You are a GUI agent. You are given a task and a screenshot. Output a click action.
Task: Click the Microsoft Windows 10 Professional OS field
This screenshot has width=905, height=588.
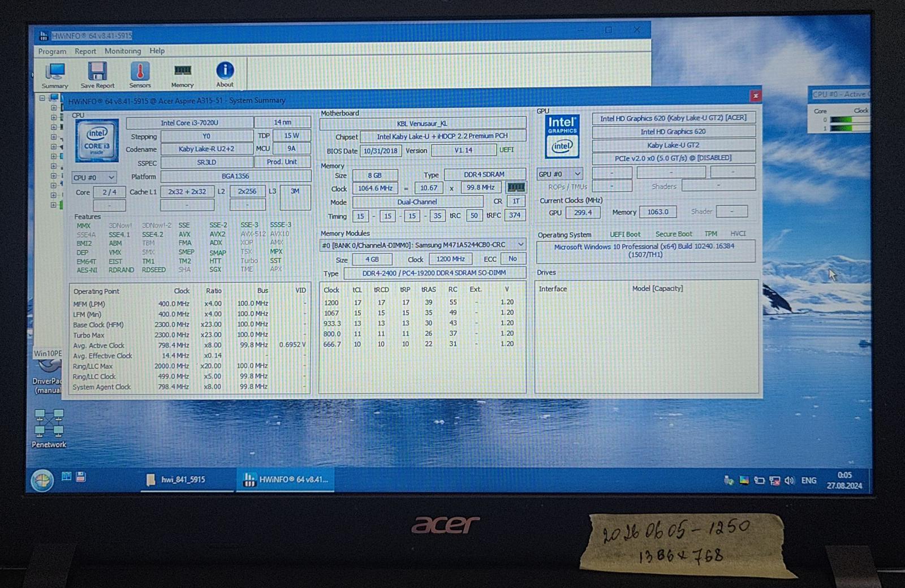coord(645,251)
